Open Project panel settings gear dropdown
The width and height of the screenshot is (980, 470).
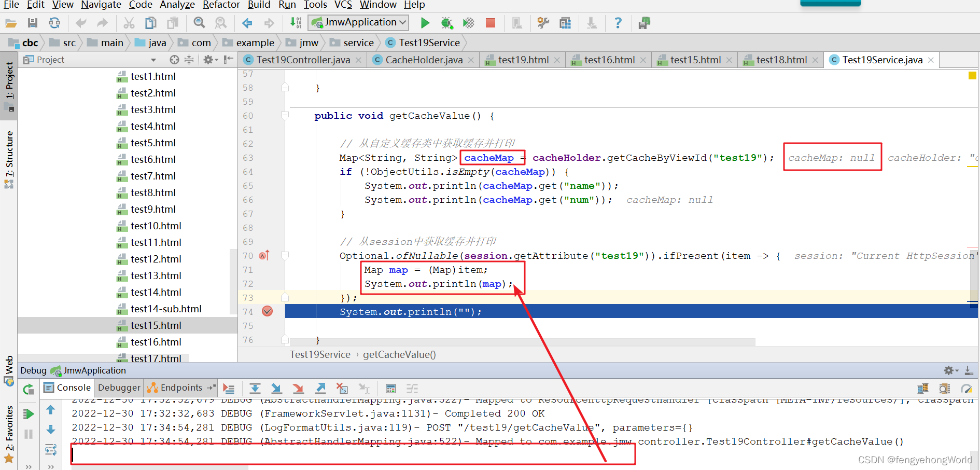tap(209, 60)
